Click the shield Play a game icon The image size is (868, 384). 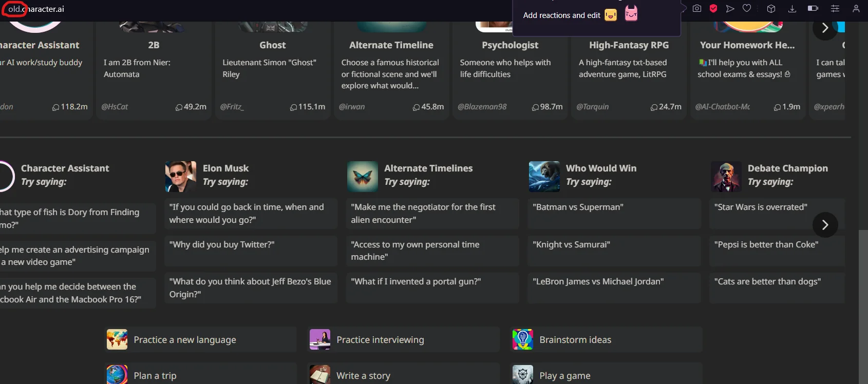(x=523, y=375)
